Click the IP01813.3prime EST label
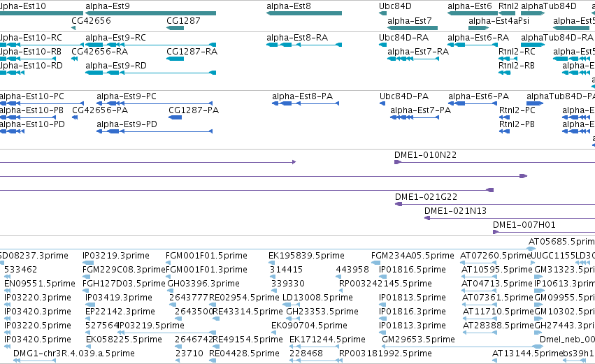595x364 pixels. point(412,326)
